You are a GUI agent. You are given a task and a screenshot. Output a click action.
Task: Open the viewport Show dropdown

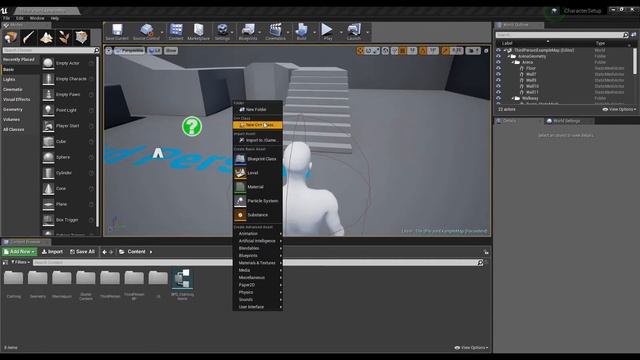(x=171, y=51)
